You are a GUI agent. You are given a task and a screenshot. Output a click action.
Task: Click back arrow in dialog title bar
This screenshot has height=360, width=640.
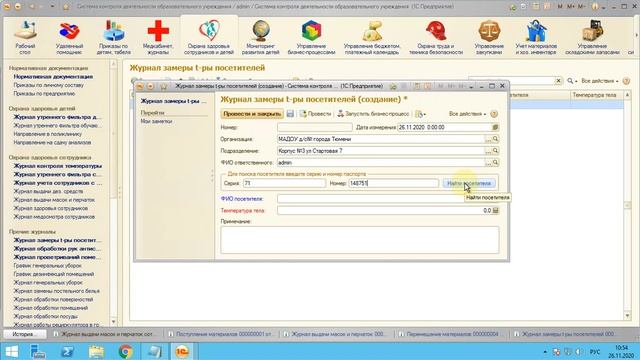(x=140, y=86)
